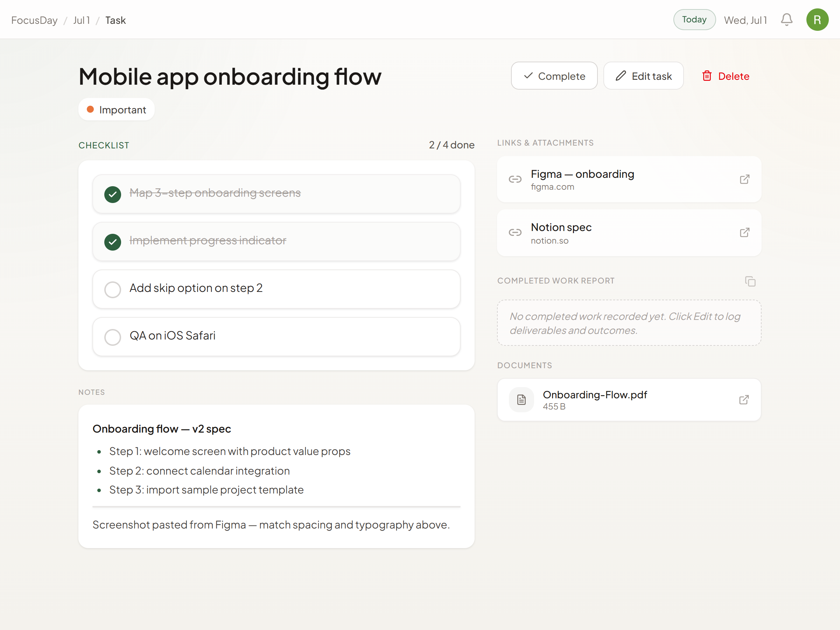Click the Onboarding-Flow.pdf document file icon
Screen dimensions: 840x630
[521, 399]
